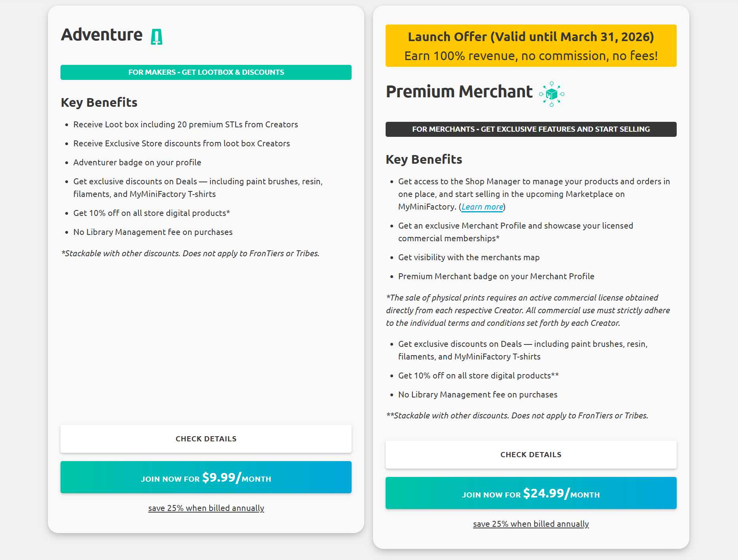738x560 pixels.
Task: Click the teal 'For Makers' banner
Action: point(206,72)
